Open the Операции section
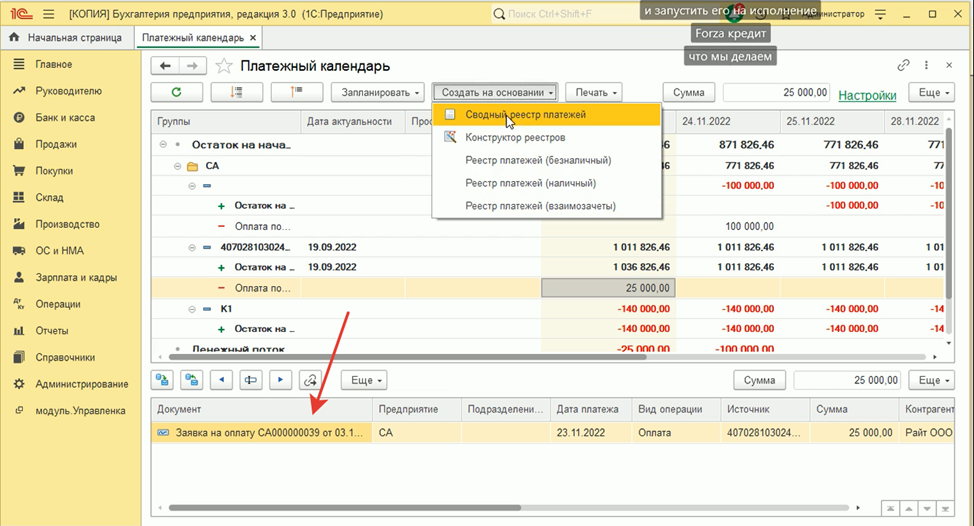This screenshot has height=526, width=974. point(58,304)
